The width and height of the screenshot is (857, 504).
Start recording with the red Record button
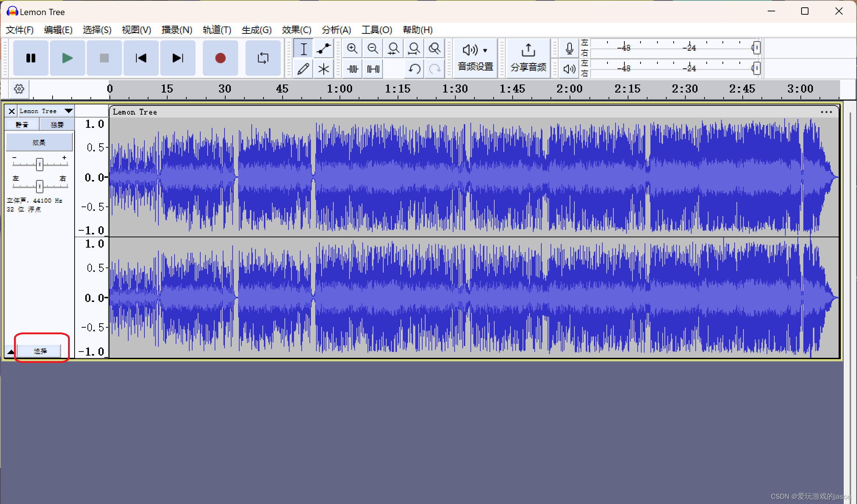pyautogui.click(x=220, y=58)
